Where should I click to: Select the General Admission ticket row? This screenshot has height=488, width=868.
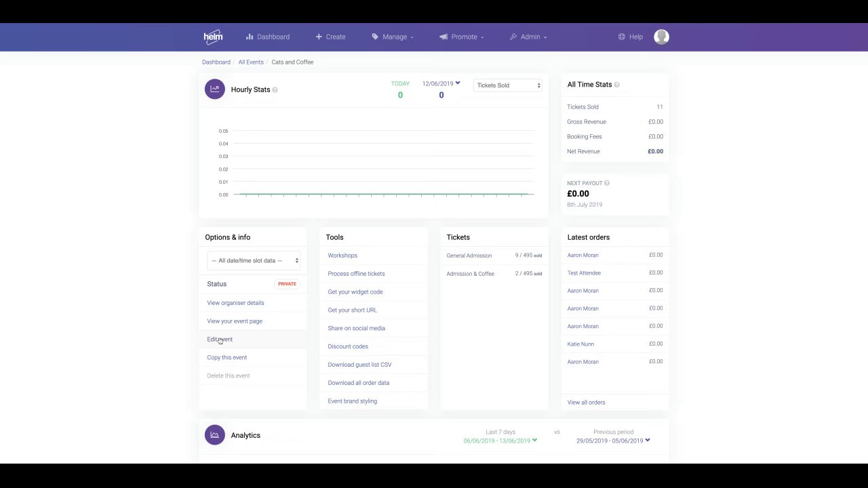pos(494,256)
